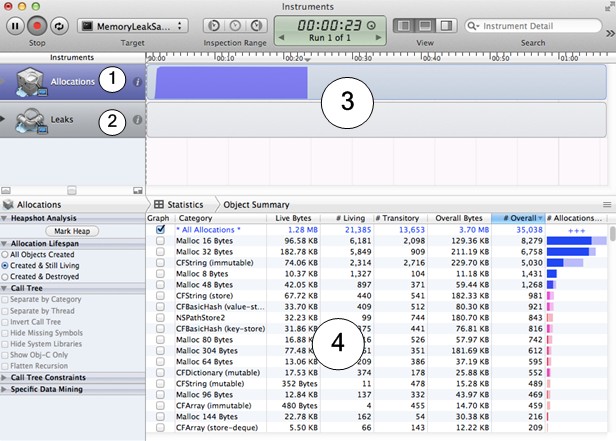Set inspection range end icon
The image size is (616, 441).
(257, 26)
